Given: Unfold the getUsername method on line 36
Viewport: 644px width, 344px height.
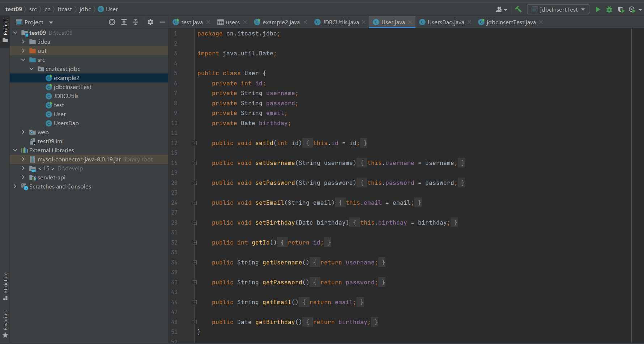Looking at the screenshot, I should tap(195, 262).
